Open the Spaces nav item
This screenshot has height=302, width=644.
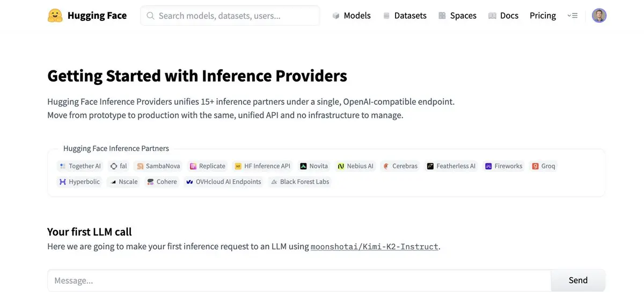click(x=457, y=16)
